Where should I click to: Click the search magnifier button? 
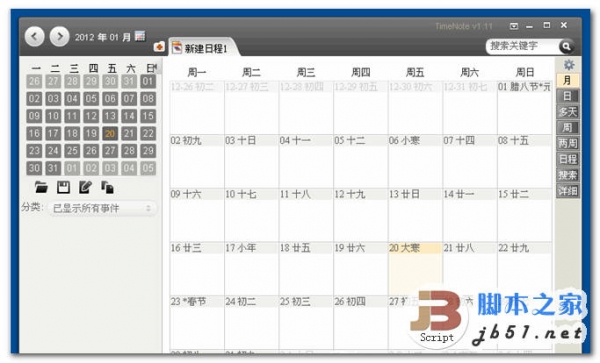coord(566,47)
